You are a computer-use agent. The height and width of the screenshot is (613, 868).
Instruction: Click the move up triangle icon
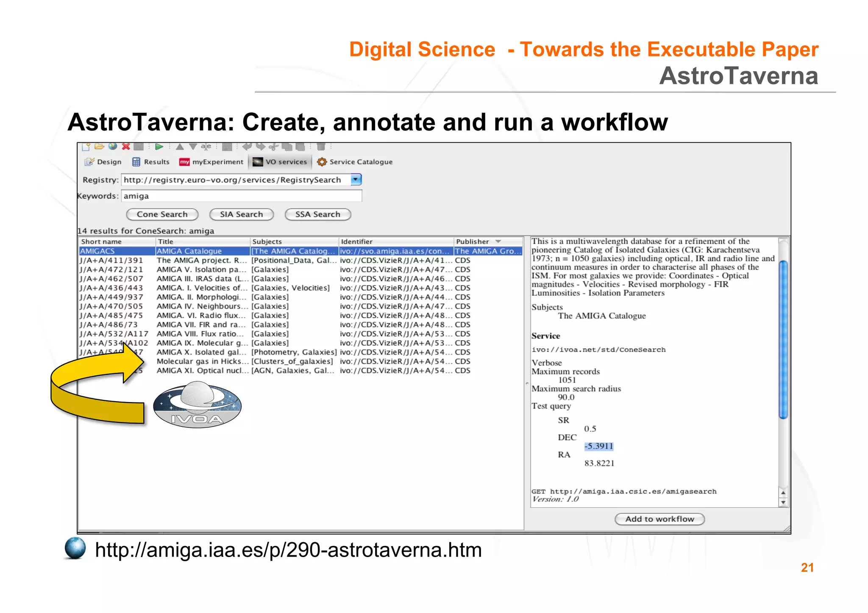180,147
